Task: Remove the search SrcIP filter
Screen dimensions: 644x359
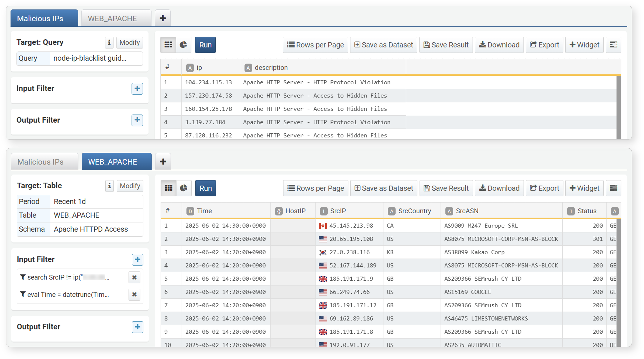Action: (134, 278)
